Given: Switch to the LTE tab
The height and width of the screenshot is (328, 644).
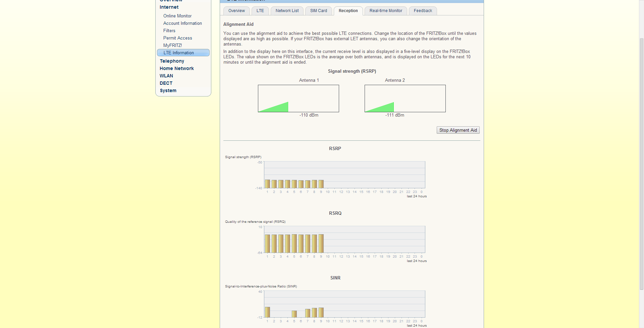Looking at the screenshot, I should [x=260, y=11].
